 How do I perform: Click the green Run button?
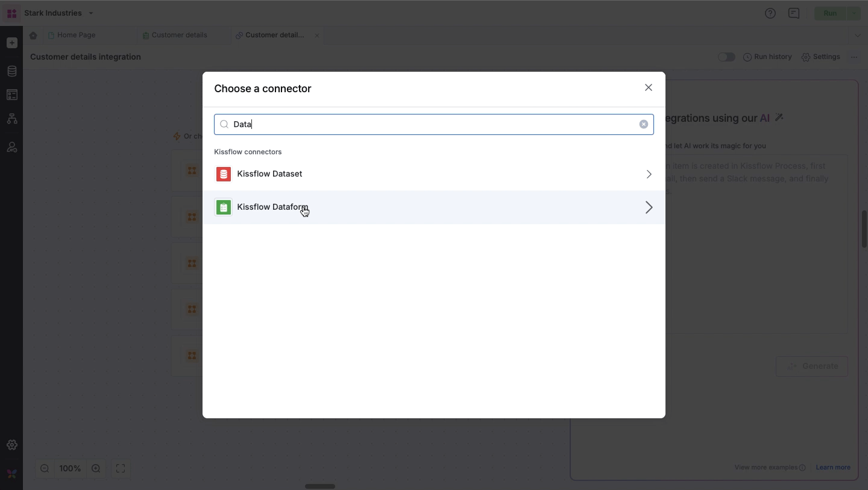point(830,13)
